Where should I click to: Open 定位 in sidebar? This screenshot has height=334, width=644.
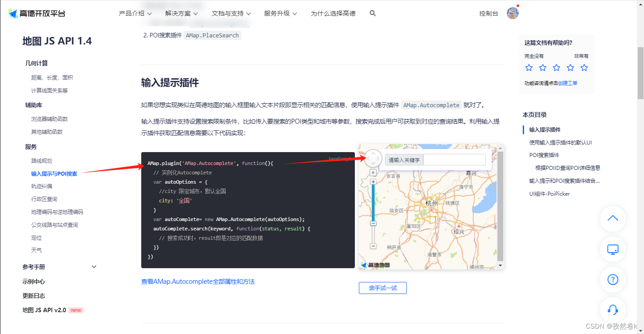tap(36, 237)
